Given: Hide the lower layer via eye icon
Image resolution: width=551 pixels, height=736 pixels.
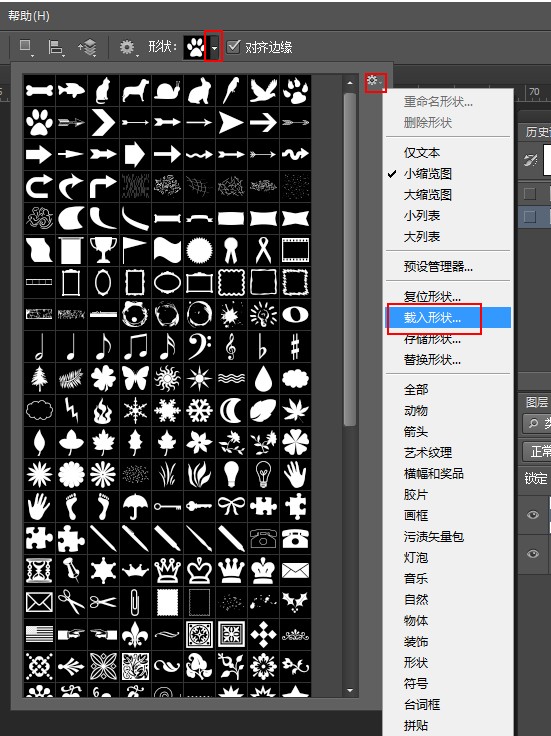Looking at the screenshot, I should click(533, 554).
